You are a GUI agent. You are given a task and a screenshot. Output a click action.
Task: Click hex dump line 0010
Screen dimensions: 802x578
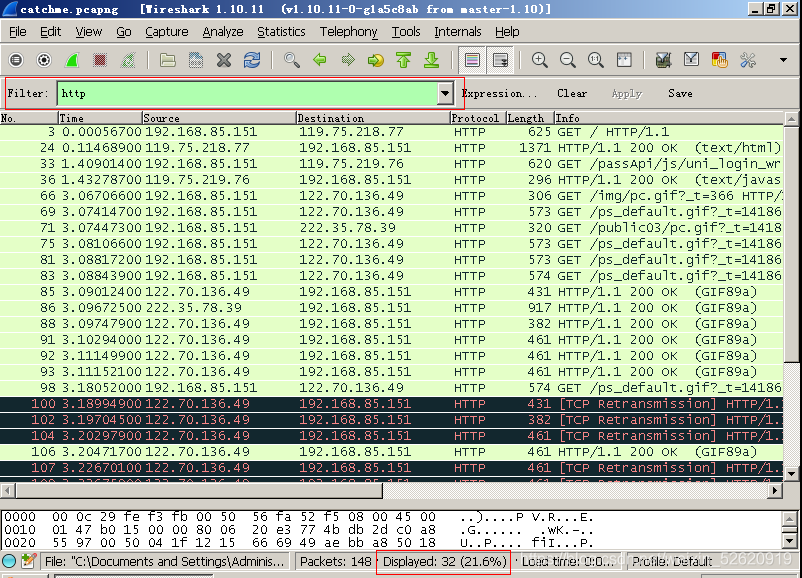click(x=299, y=530)
